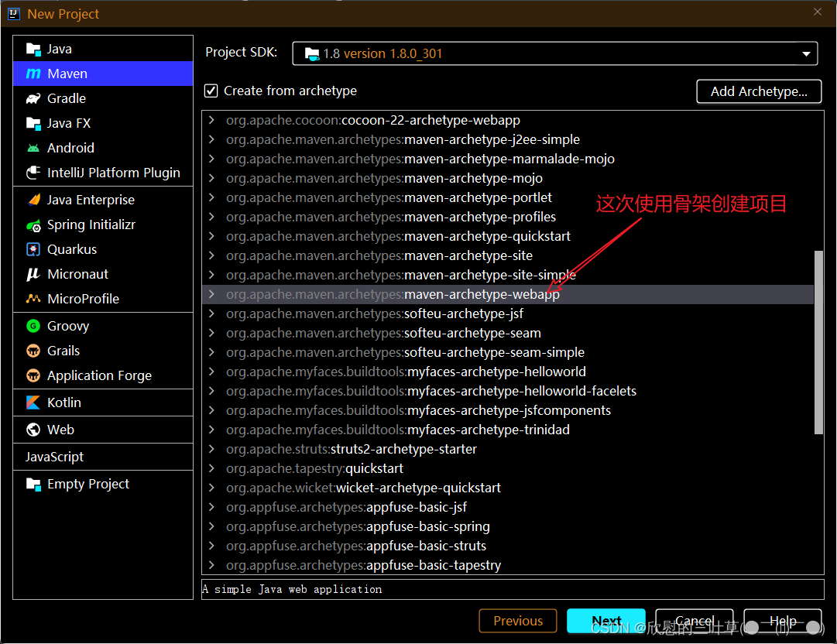The width and height of the screenshot is (837, 644).
Task: Select appfuse-basic-jsf row
Action: [x=508, y=507]
